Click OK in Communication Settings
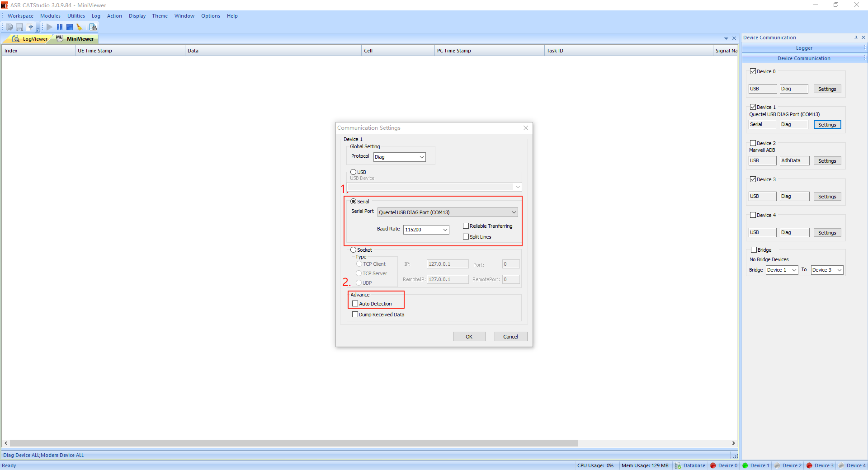 [x=469, y=337]
